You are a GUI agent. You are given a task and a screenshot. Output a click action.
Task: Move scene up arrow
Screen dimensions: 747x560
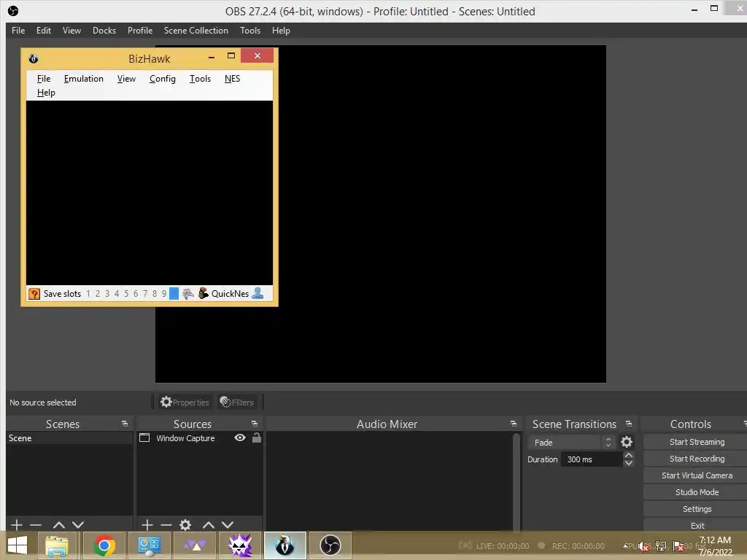coord(59,525)
